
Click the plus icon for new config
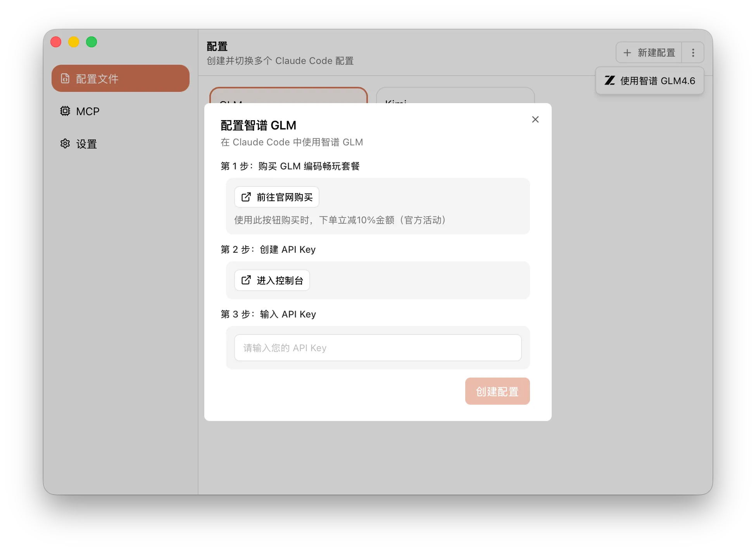pos(627,53)
